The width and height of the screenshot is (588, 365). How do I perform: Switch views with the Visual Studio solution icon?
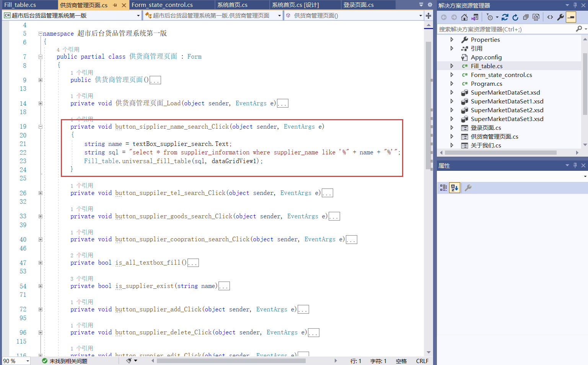475,17
